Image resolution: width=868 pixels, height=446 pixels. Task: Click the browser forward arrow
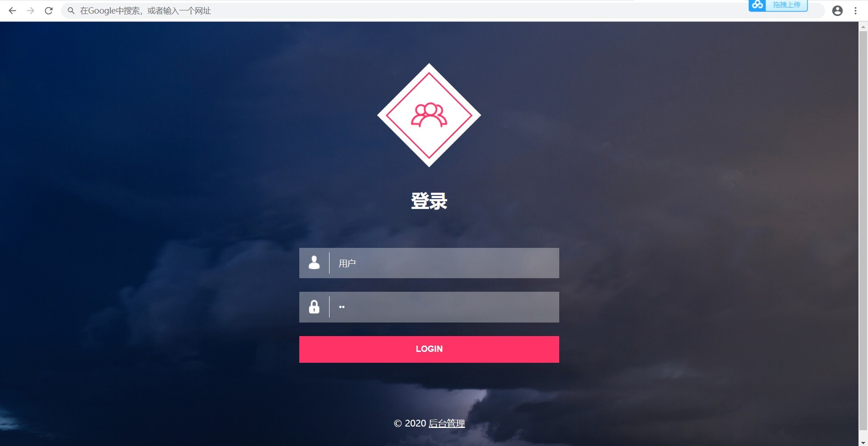(x=30, y=11)
